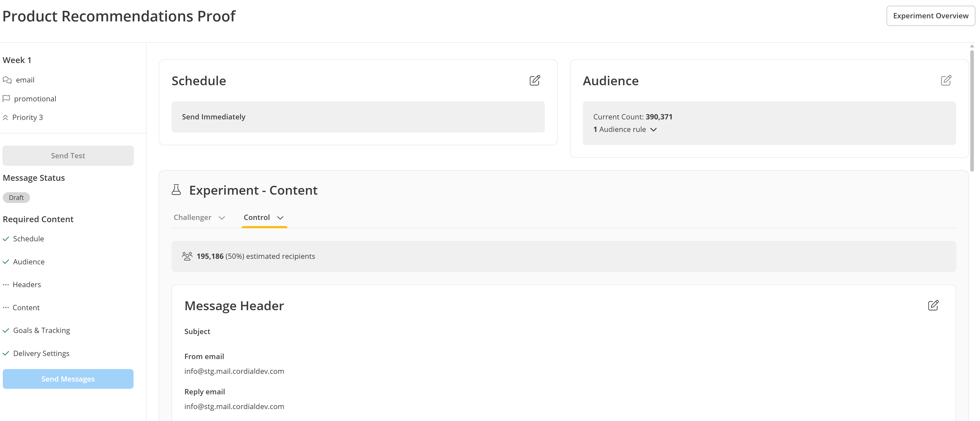The image size is (980, 421).
Task: Edit the Audience card via pencil icon
Action: pos(946,80)
